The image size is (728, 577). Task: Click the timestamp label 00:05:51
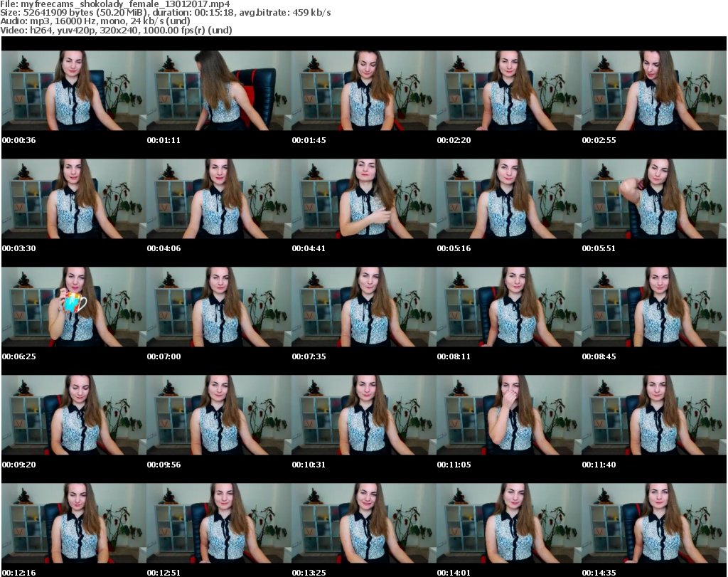tap(599, 248)
